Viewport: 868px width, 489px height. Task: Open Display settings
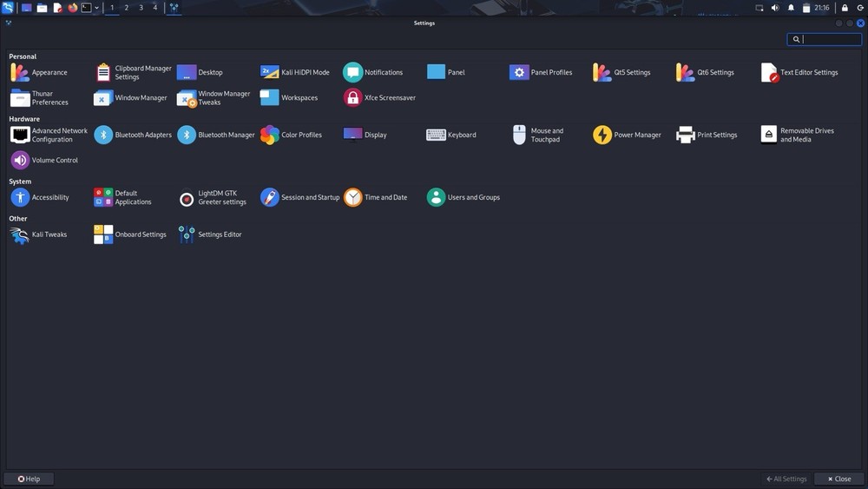coord(365,135)
